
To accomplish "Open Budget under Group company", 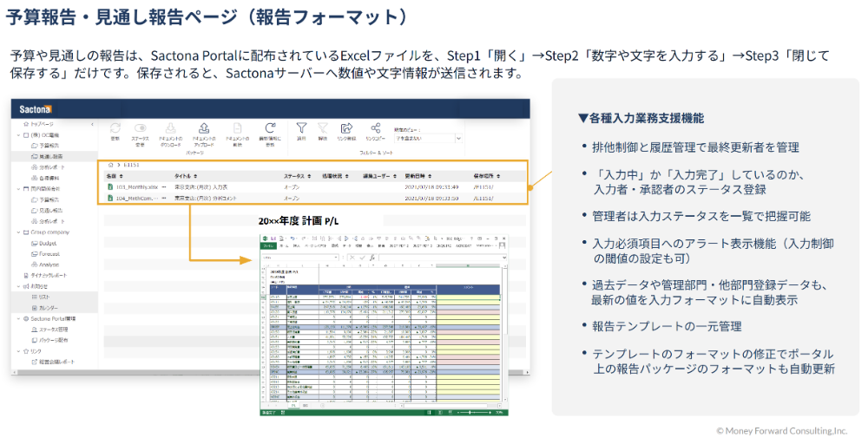I will click(x=48, y=244).
